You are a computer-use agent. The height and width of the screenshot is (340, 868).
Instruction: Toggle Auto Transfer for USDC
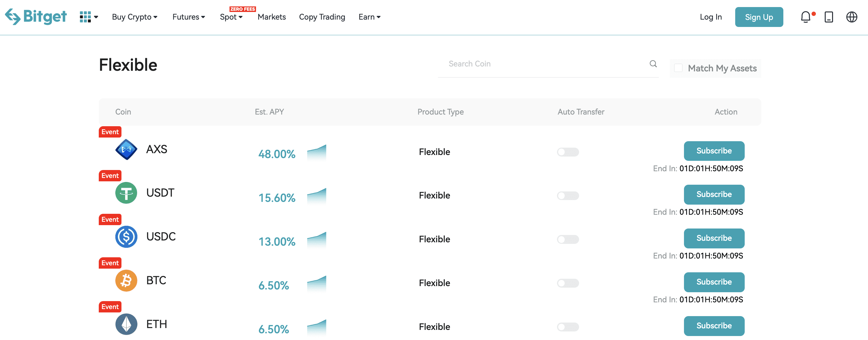tap(568, 239)
